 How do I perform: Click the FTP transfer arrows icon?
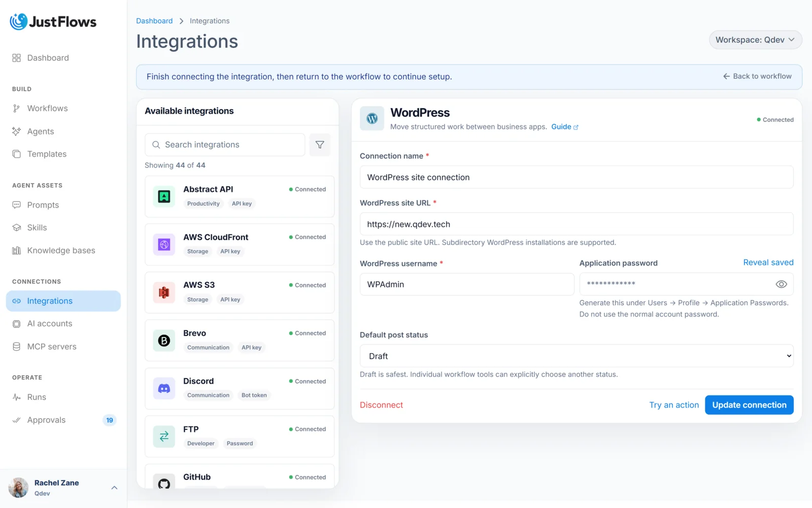(164, 436)
